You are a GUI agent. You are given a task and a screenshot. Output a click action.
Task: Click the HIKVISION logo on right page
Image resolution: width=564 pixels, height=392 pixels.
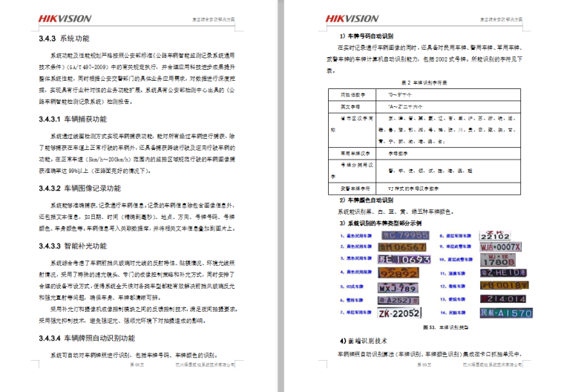pos(352,19)
